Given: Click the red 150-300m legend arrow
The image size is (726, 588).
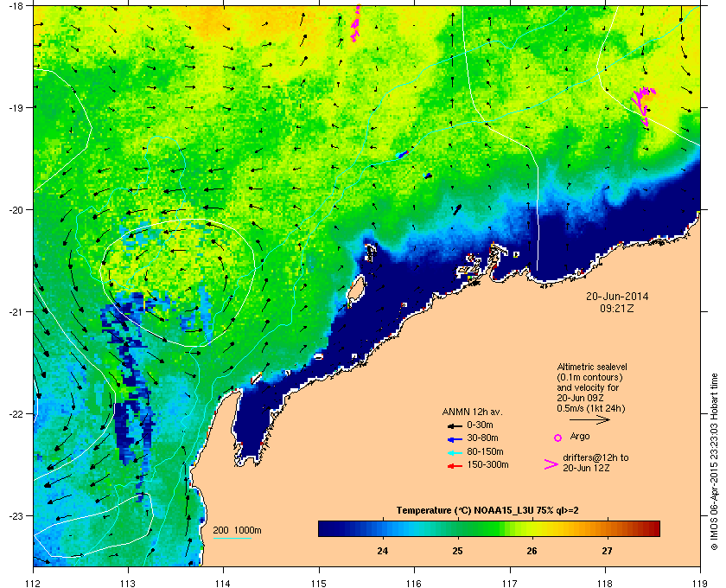Looking at the screenshot, I should point(455,466).
